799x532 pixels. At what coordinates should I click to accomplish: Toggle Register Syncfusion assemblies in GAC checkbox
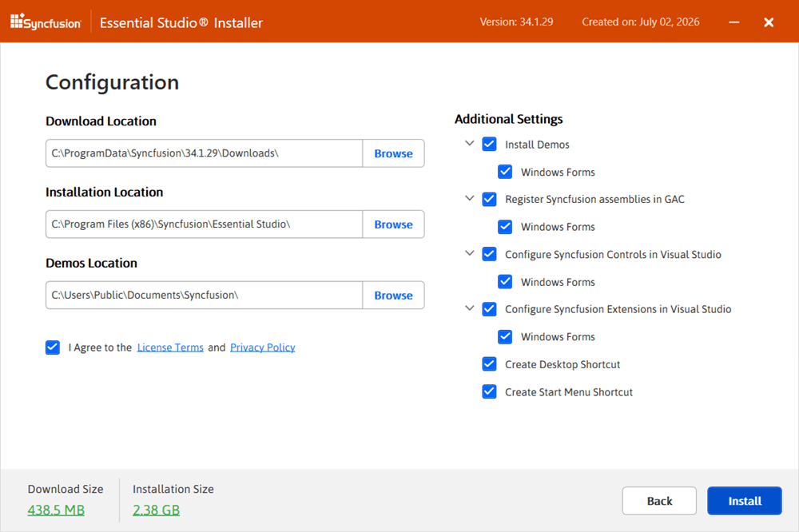[x=489, y=199]
